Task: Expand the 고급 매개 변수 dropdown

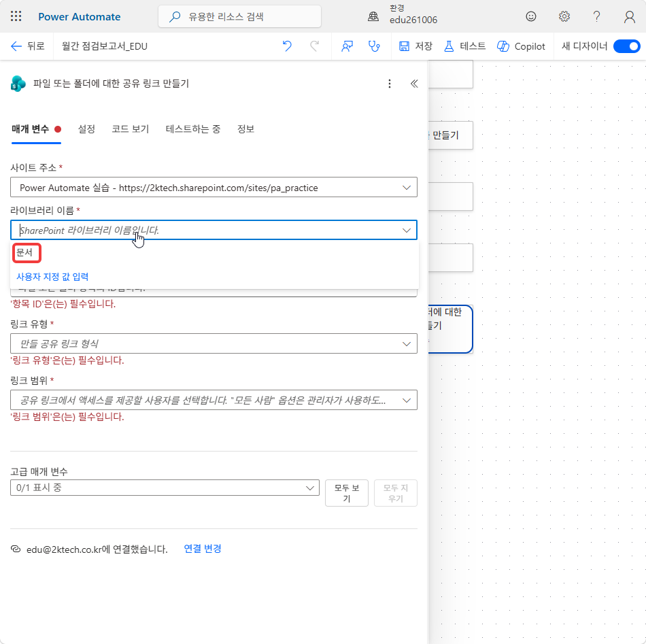Action: tap(165, 488)
